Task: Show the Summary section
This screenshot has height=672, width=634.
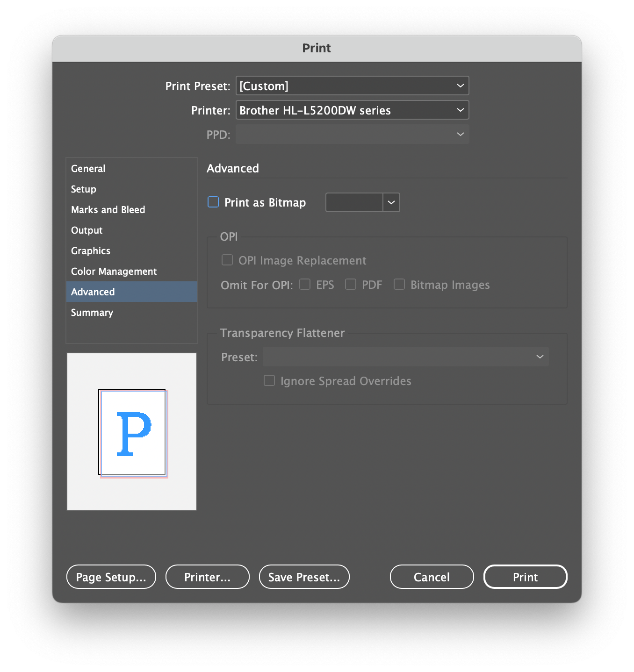Action: click(x=92, y=313)
